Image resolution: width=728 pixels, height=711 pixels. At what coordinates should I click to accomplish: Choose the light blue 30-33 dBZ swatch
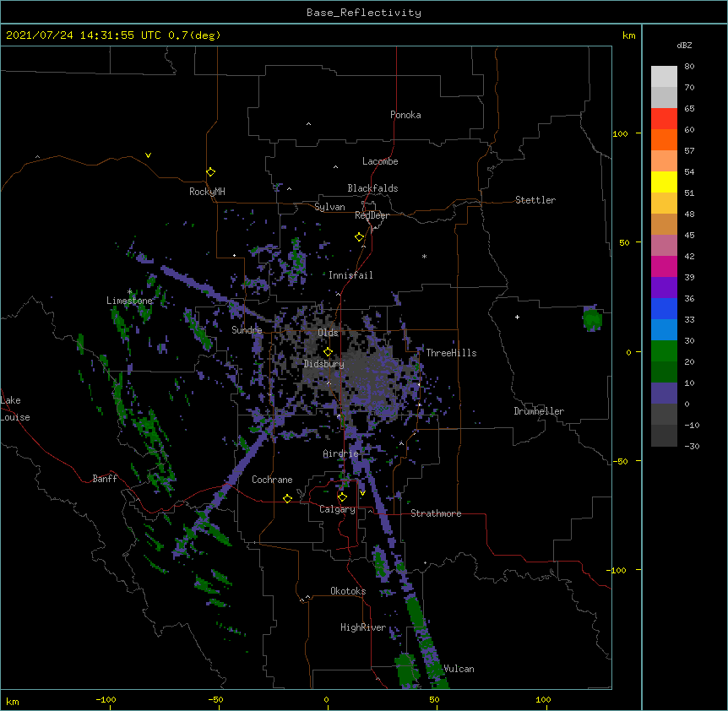664,329
